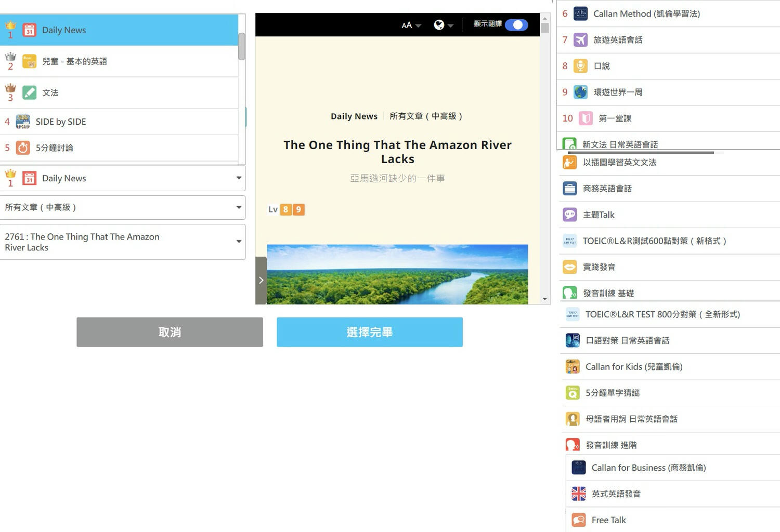This screenshot has width=780, height=532.
Task: Click 商務英語會話 course text
Action: (x=607, y=188)
